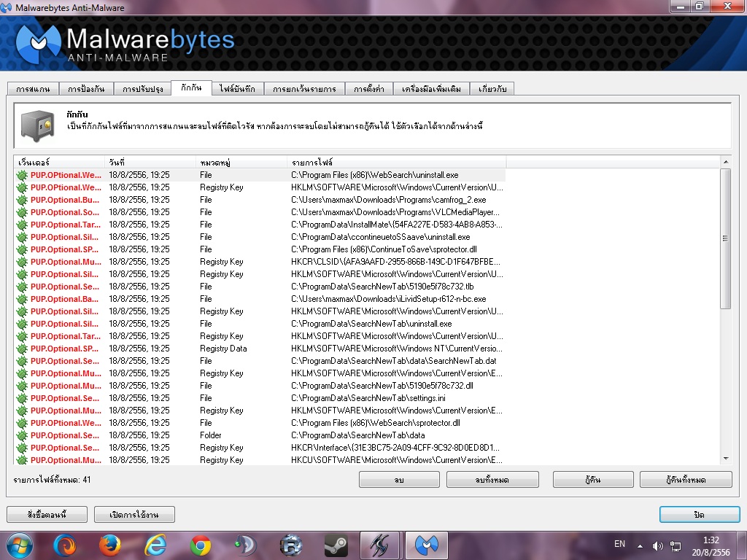The height and width of the screenshot is (560, 747).
Task: Select the SearchNewTab\settings.ini file path
Action: tap(368, 398)
